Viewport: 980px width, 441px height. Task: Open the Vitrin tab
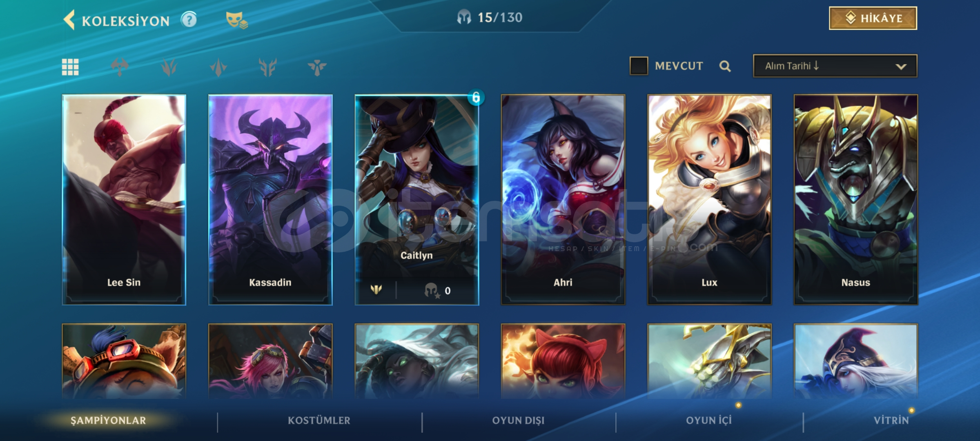pos(891,421)
